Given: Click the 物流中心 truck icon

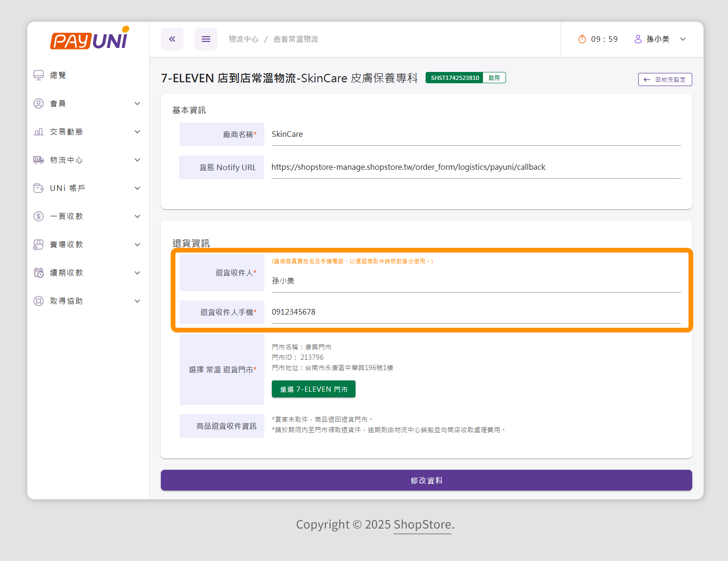Looking at the screenshot, I should pyautogui.click(x=39, y=160).
